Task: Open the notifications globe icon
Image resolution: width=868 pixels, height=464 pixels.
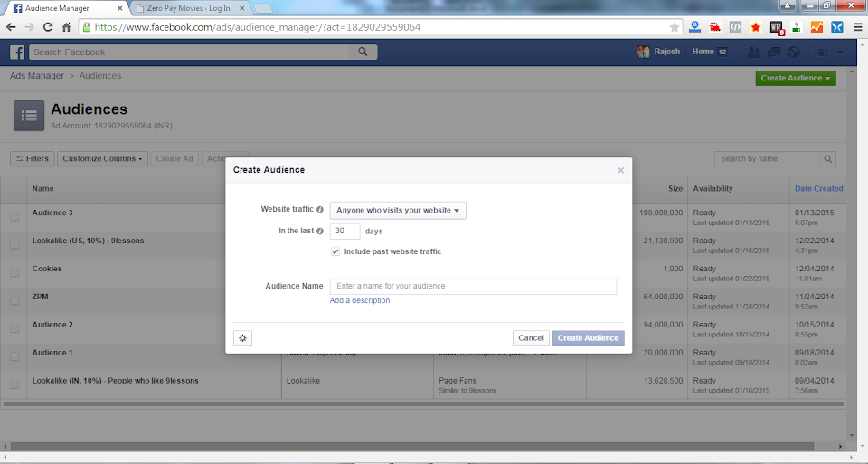Action: point(794,52)
